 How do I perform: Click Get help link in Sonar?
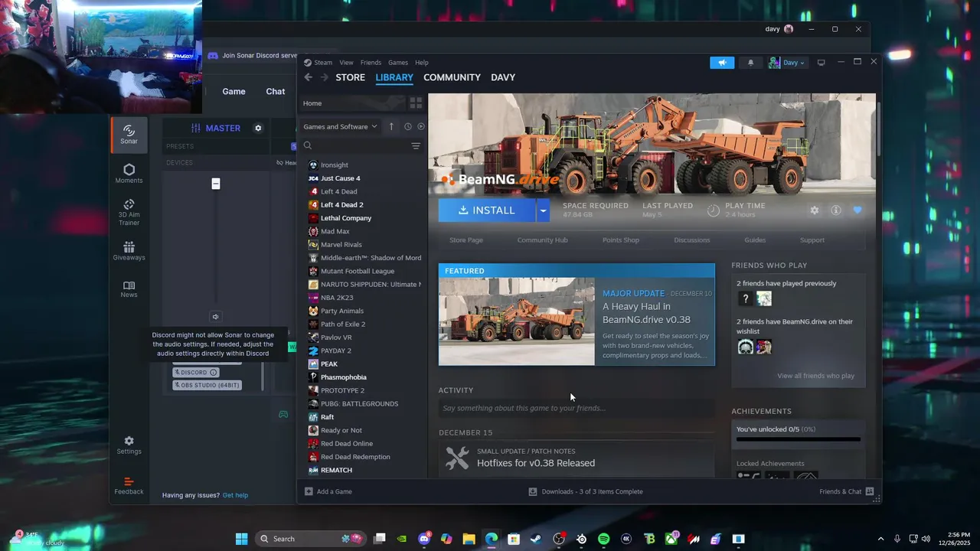(235, 495)
